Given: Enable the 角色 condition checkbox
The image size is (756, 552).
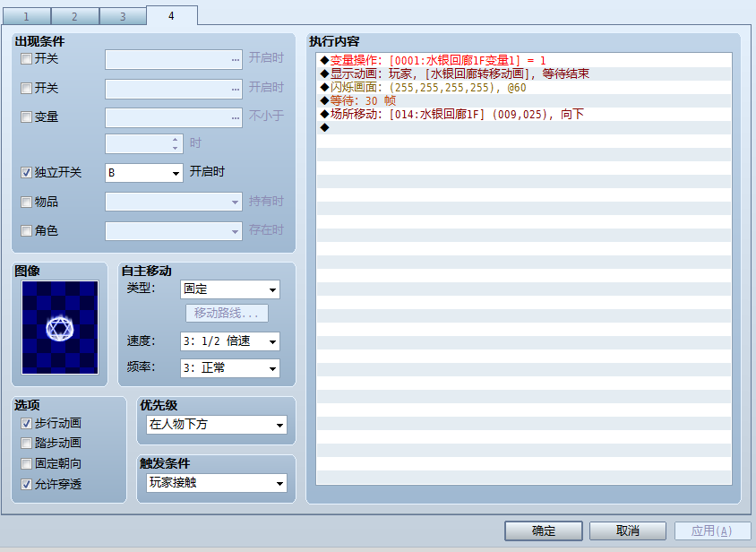Looking at the screenshot, I should click(x=27, y=230).
